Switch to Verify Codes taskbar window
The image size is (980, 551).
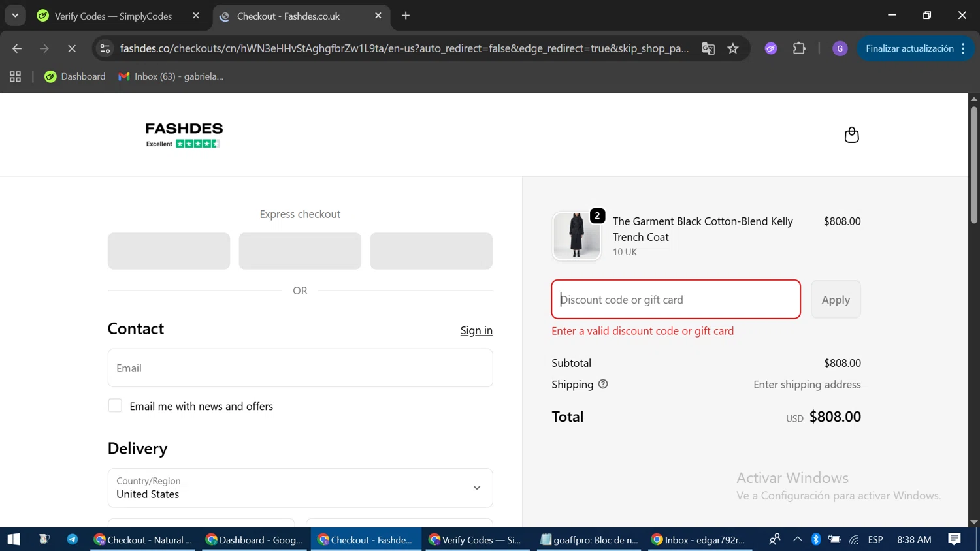(476, 539)
